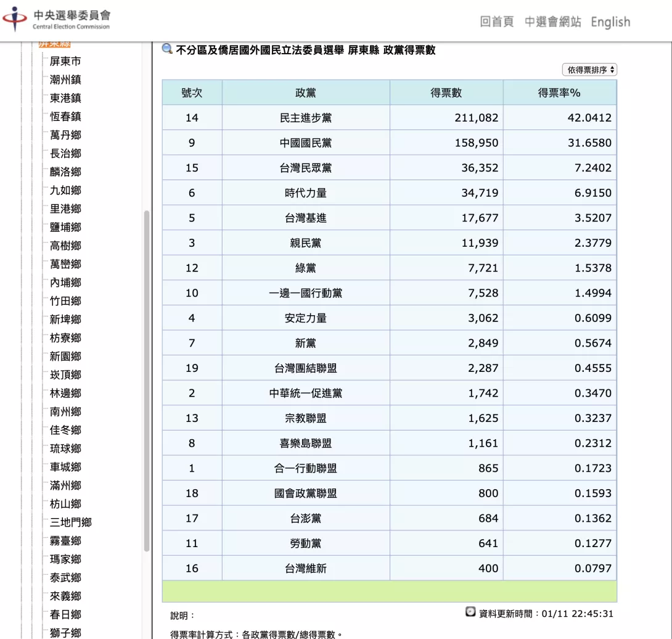Click the 綠黨 party cell

click(x=306, y=268)
